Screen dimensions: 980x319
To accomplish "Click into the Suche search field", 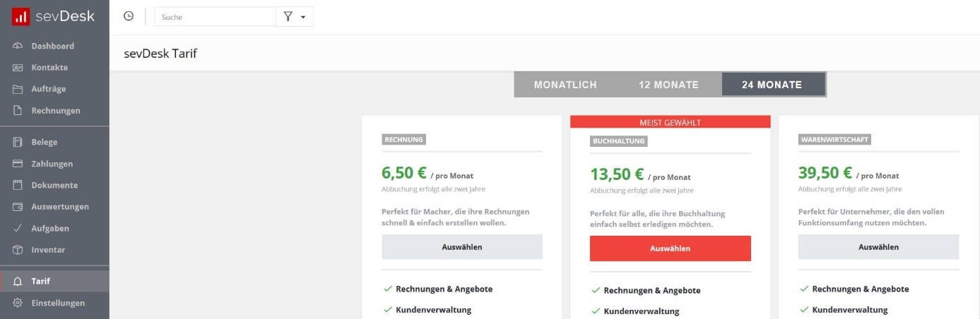I will coord(215,17).
